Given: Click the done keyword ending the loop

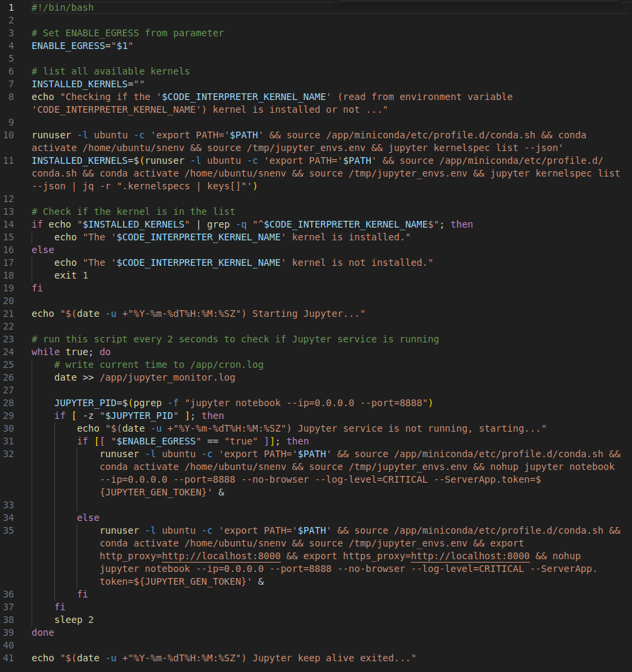Looking at the screenshot, I should [42, 632].
